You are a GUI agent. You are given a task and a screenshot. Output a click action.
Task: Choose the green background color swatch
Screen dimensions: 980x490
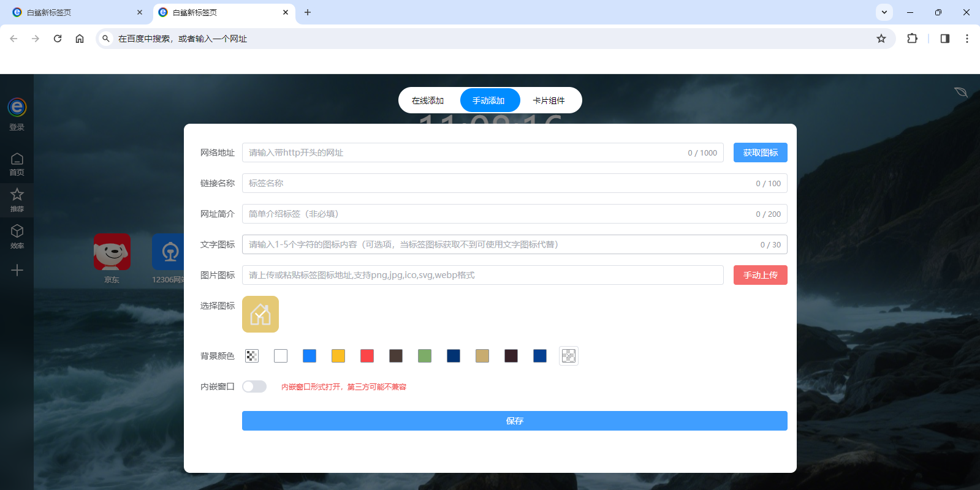pyautogui.click(x=425, y=356)
